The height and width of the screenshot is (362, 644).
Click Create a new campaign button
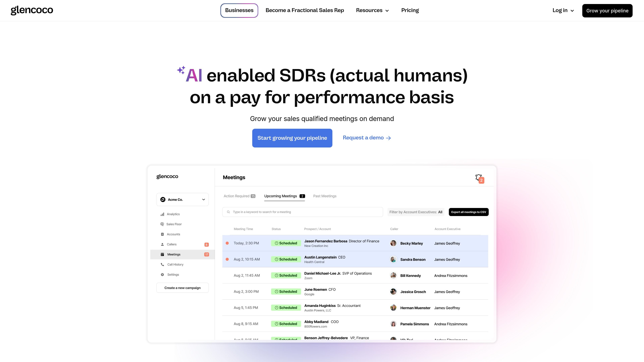(x=182, y=288)
